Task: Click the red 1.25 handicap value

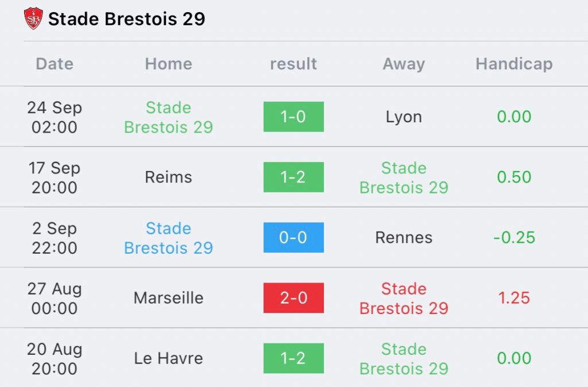Action: (514, 298)
